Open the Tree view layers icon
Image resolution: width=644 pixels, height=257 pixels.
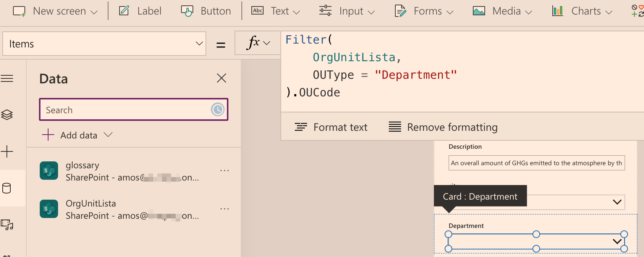pyautogui.click(x=7, y=114)
